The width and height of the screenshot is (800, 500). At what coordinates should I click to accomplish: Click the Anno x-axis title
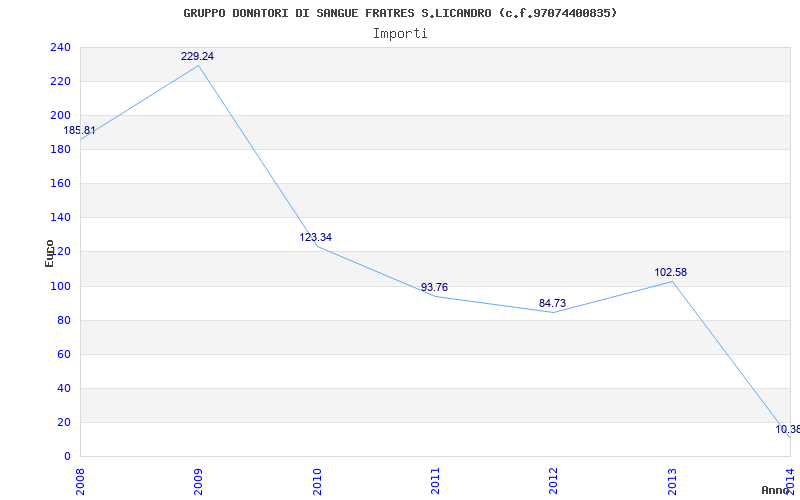tap(776, 490)
